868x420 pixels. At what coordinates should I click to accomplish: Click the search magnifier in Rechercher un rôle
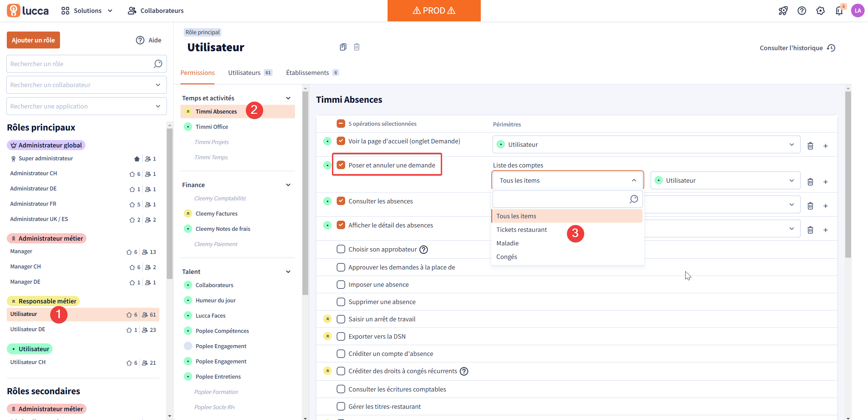pyautogui.click(x=158, y=64)
